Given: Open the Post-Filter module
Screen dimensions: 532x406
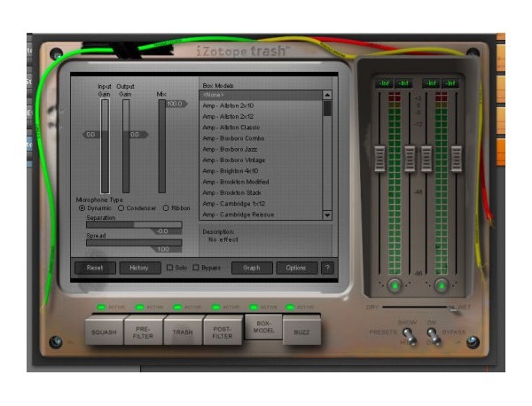Looking at the screenshot, I should pyautogui.click(x=223, y=331).
